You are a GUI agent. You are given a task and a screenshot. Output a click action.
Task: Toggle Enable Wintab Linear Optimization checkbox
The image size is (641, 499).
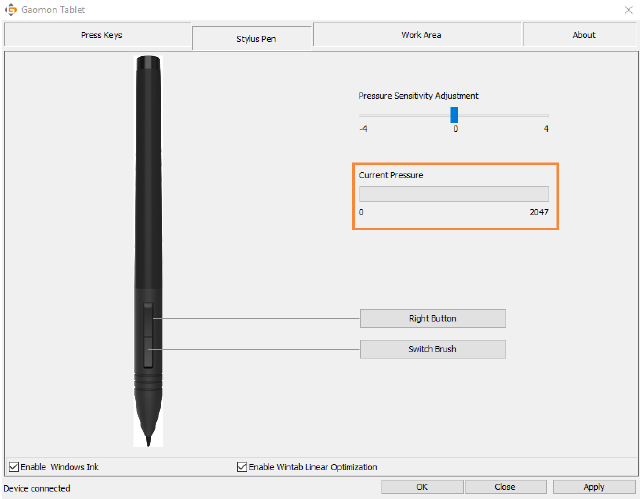242,467
